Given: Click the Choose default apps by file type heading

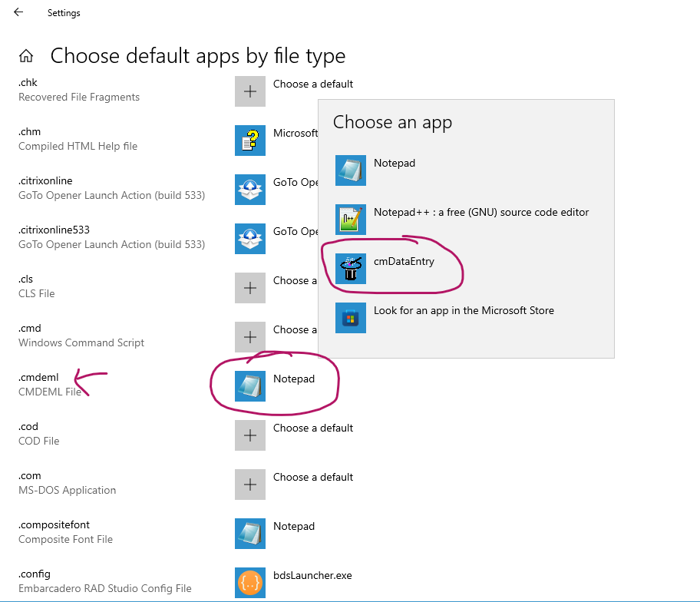Looking at the screenshot, I should click(x=198, y=56).
